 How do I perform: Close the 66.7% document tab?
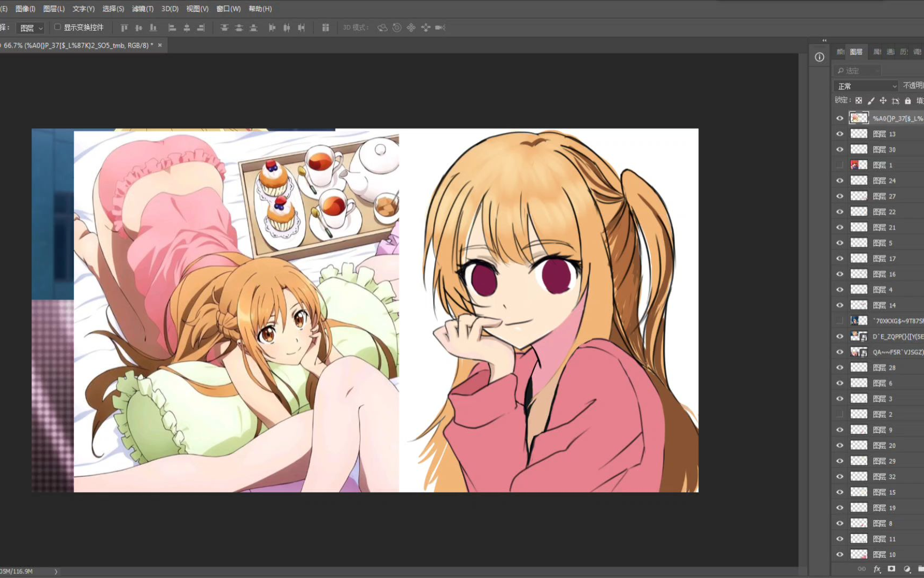coord(159,45)
